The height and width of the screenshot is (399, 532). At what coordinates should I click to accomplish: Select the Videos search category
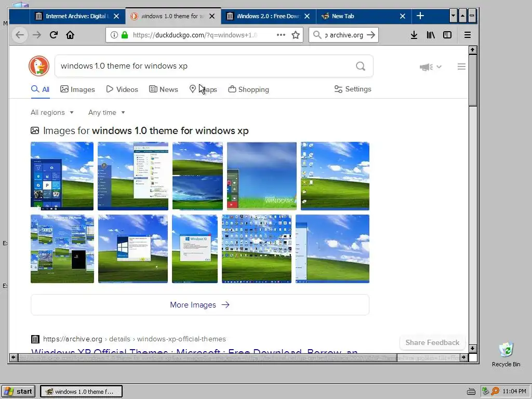point(122,89)
